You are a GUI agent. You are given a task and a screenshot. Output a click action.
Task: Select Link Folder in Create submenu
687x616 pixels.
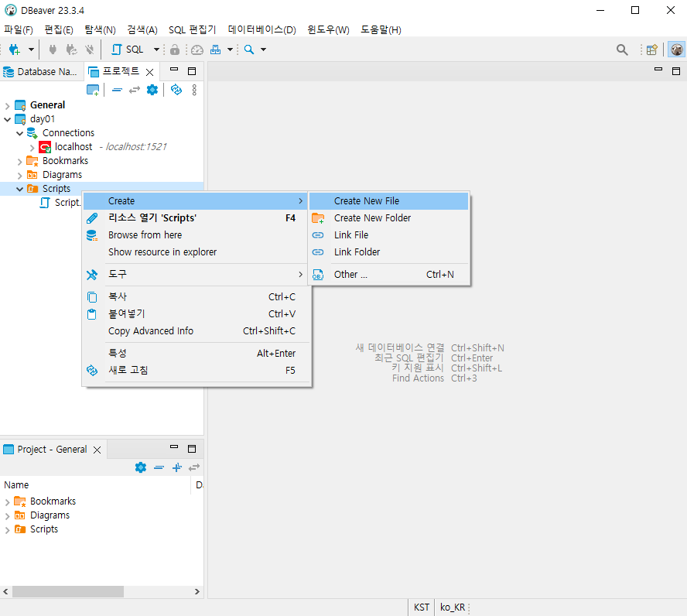(x=389, y=252)
